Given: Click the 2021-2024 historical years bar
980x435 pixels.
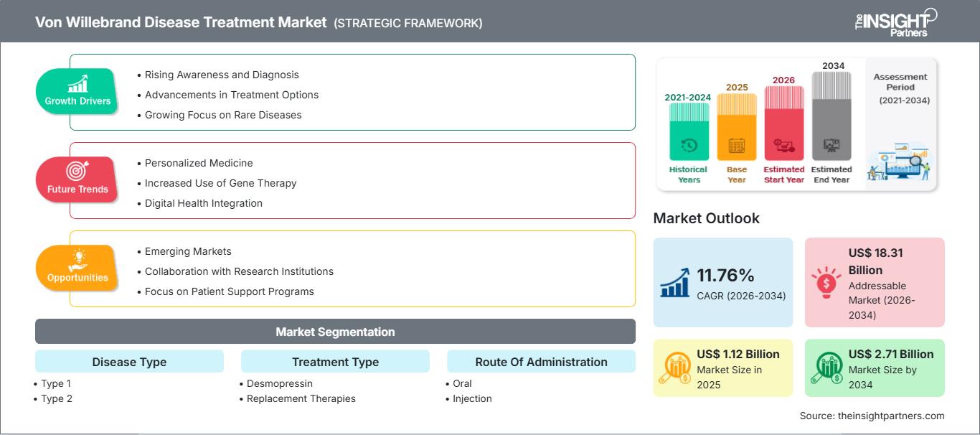Looking at the screenshot, I should coord(689,131).
